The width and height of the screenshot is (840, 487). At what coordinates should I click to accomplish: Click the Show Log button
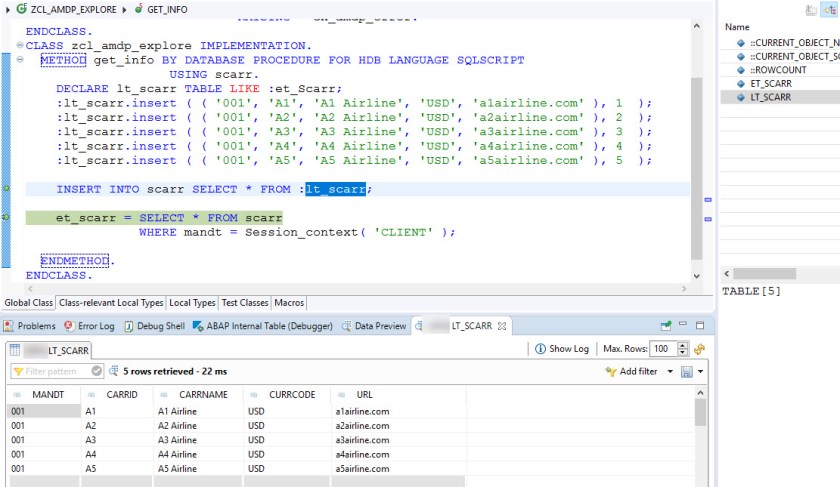click(x=562, y=349)
